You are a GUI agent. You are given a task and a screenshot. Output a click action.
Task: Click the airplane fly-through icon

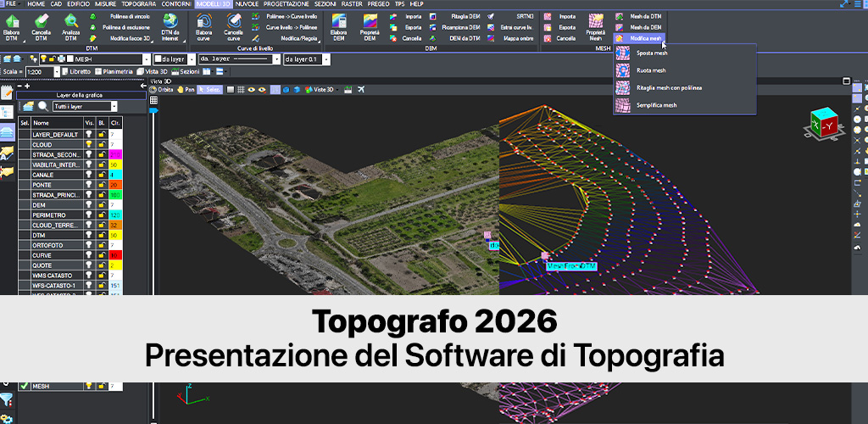point(361,89)
